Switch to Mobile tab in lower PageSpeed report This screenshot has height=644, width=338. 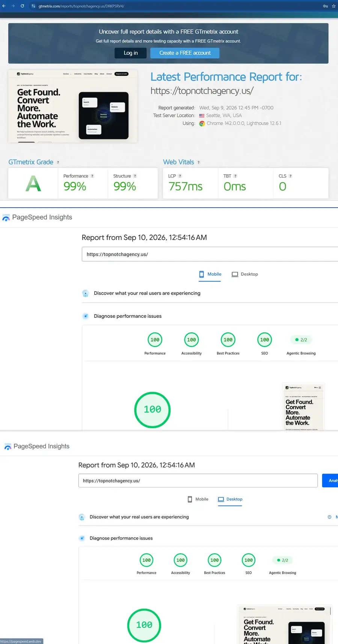coord(198,499)
